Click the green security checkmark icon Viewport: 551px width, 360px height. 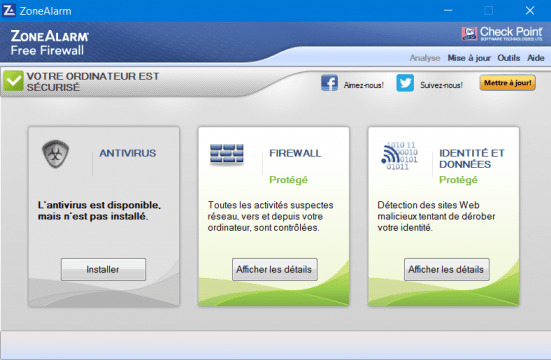point(13,81)
